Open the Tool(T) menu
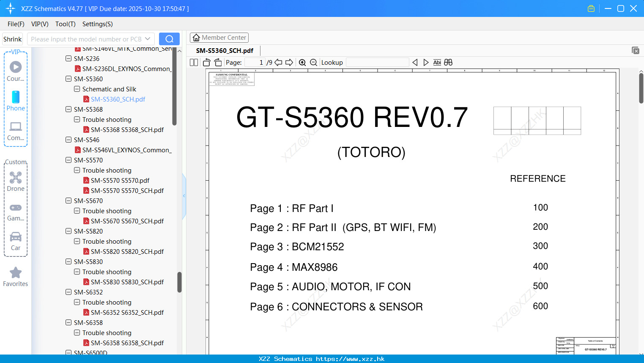The height and width of the screenshot is (363, 644). (x=66, y=24)
